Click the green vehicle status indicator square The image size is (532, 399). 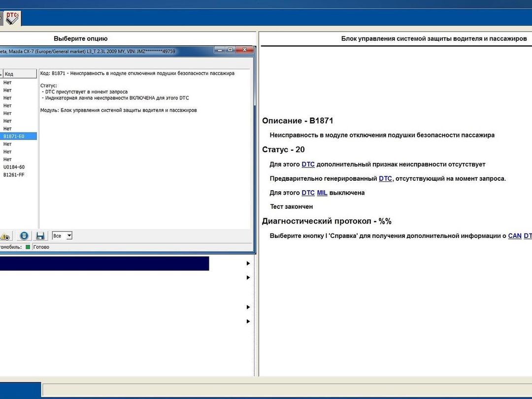[x=28, y=247]
